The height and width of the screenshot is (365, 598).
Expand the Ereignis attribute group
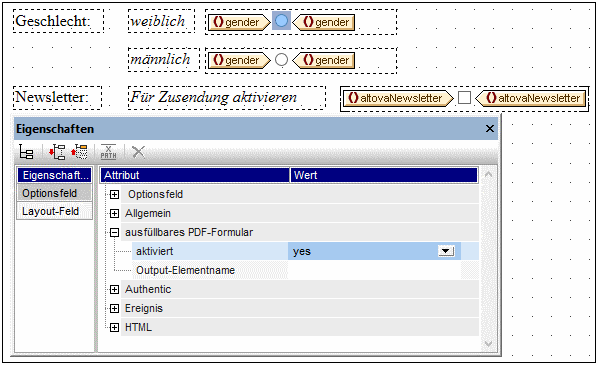pos(114,309)
